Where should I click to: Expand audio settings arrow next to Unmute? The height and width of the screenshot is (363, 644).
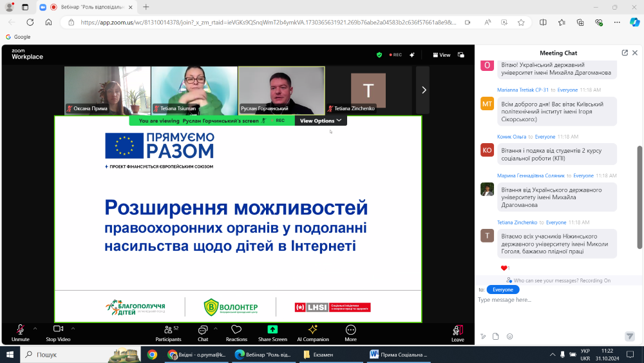click(x=35, y=328)
